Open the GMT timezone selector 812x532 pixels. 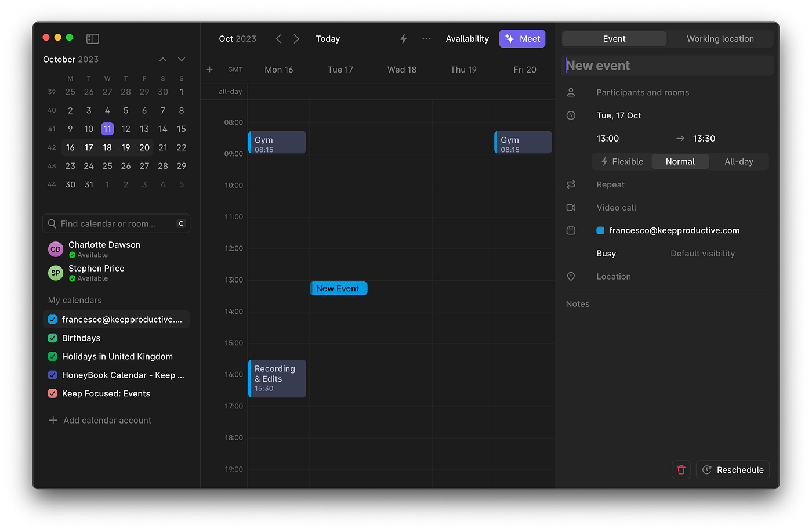click(235, 70)
